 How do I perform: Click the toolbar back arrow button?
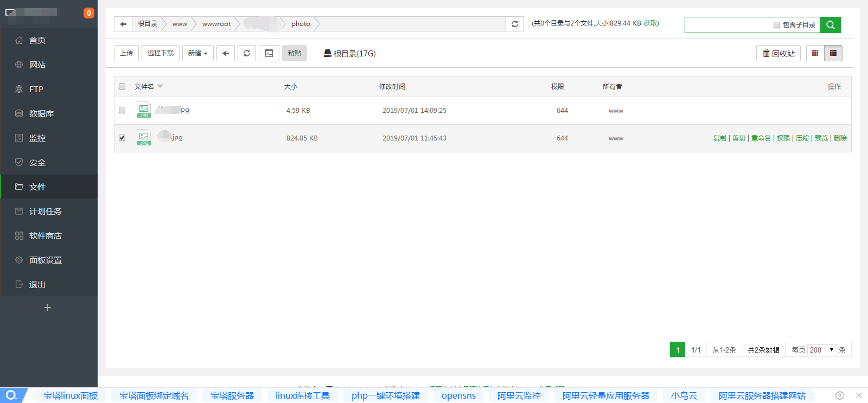tap(226, 53)
